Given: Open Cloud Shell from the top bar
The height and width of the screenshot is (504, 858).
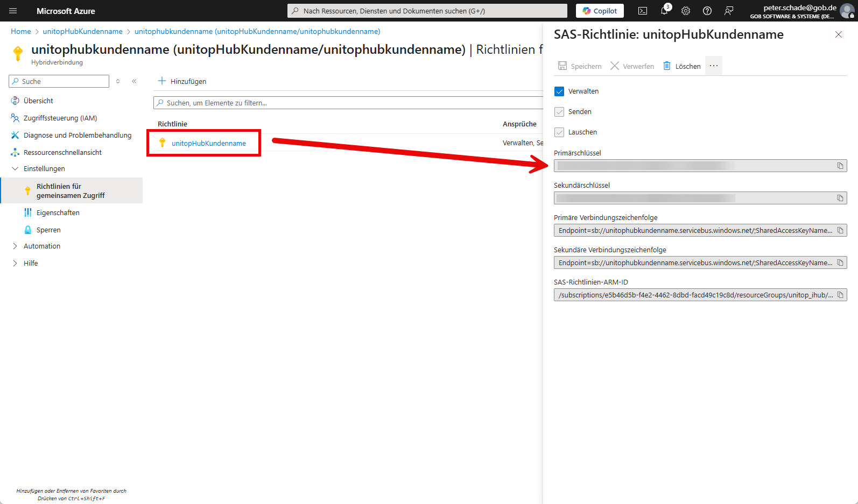Looking at the screenshot, I should [643, 11].
